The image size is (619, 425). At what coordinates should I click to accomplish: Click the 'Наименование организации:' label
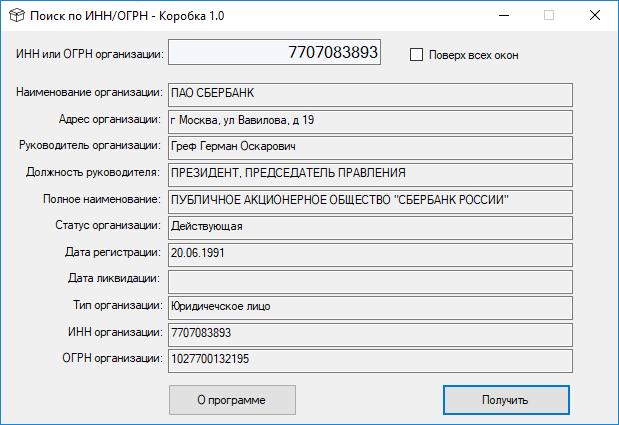coord(89,92)
